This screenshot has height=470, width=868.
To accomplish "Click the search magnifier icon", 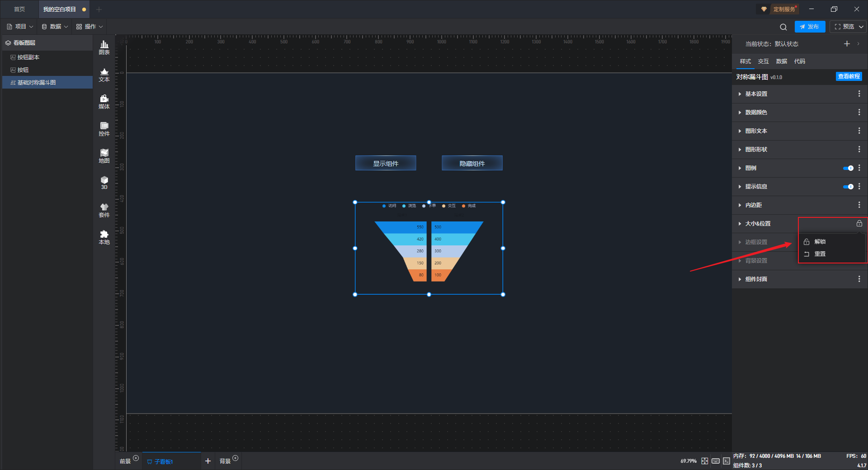I will point(783,27).
